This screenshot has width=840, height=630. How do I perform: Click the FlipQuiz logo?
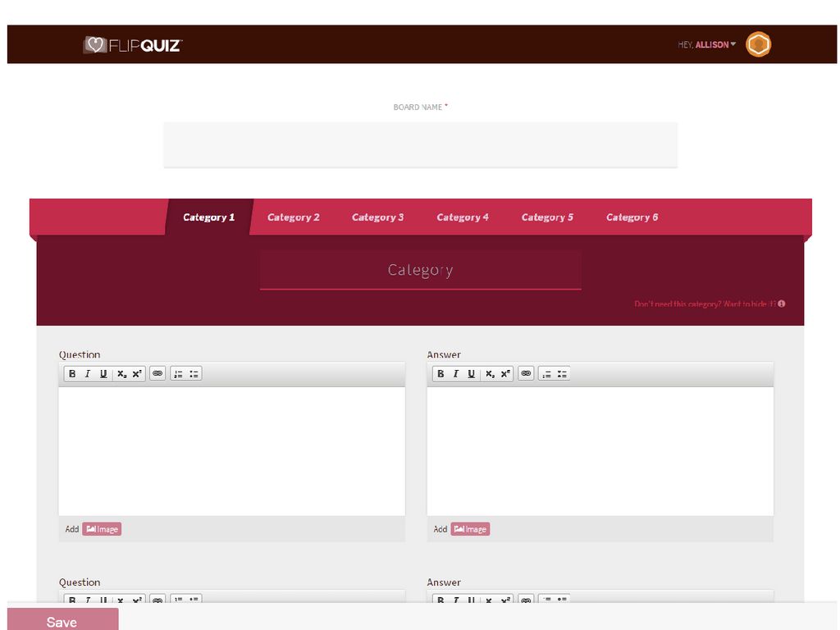[133, 45]
